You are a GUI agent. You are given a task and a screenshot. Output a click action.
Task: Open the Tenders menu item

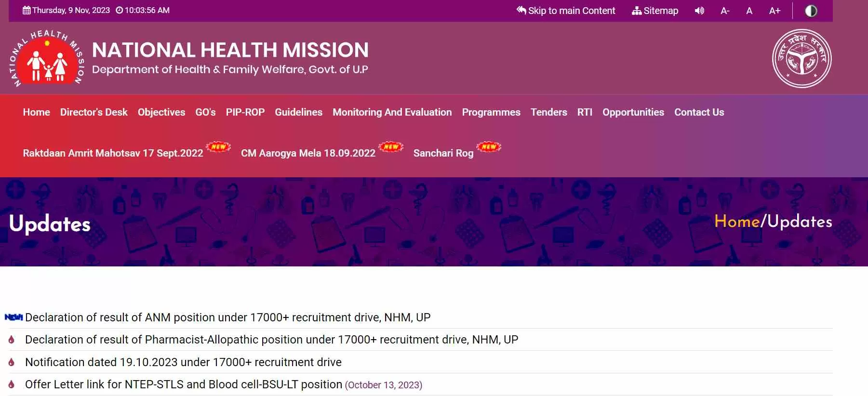click(x=549, y=112)
